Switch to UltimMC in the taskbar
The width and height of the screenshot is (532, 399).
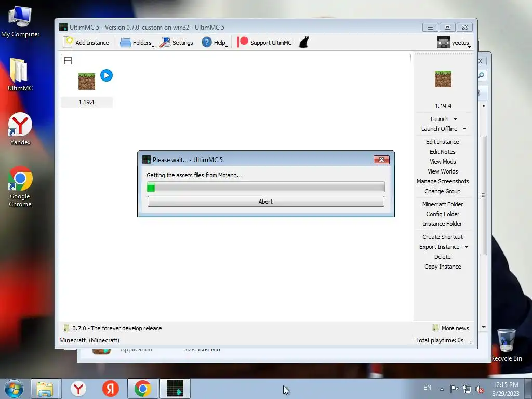point(175,389)
